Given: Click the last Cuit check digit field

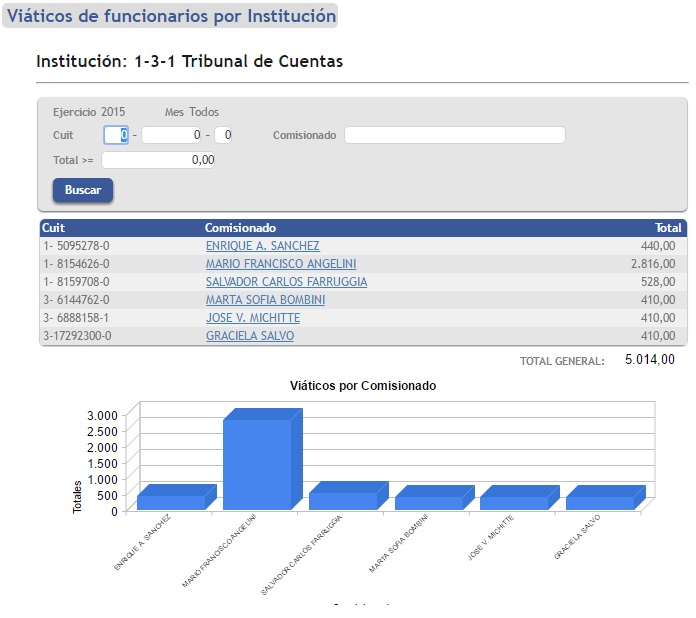Looking at the screenshot, I should (x=223, y=135).
